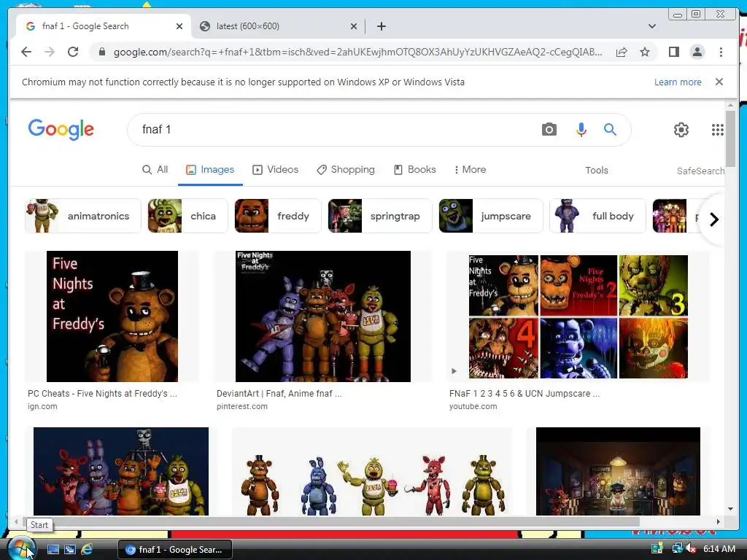This screenshot has height=560, width=747.
Task: Close the latest (600×600) tab
Action: [x=354, y=26]
